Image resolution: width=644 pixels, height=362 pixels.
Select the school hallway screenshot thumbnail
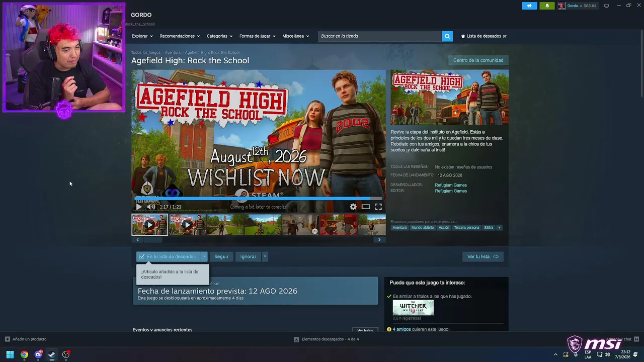[300, 225]
